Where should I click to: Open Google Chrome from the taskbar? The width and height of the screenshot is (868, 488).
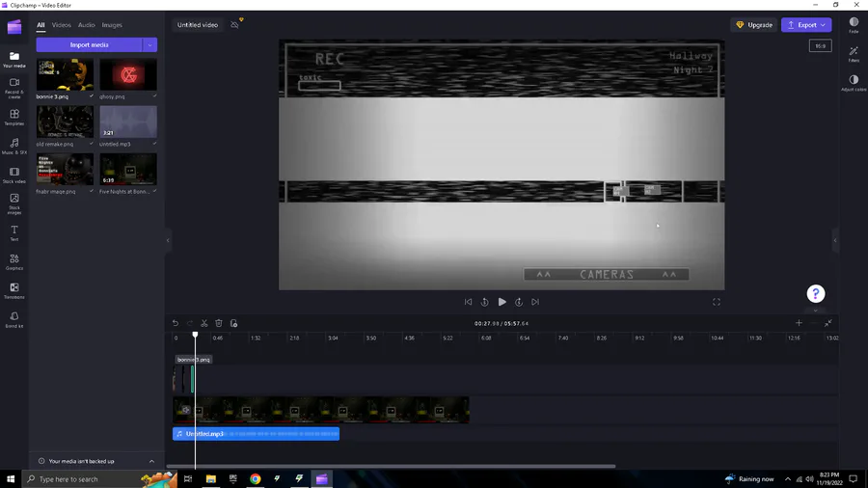pos(256,479)
